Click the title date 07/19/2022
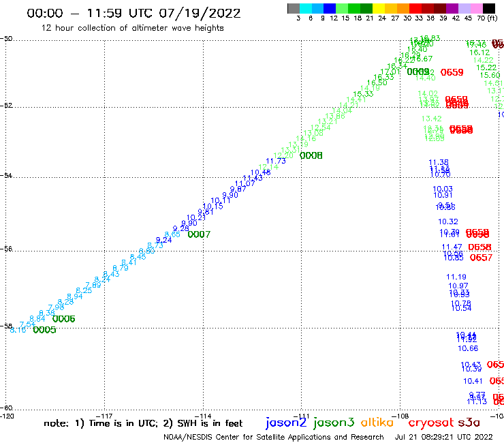Screen dimensions: 504x443 tap(200, 14)
